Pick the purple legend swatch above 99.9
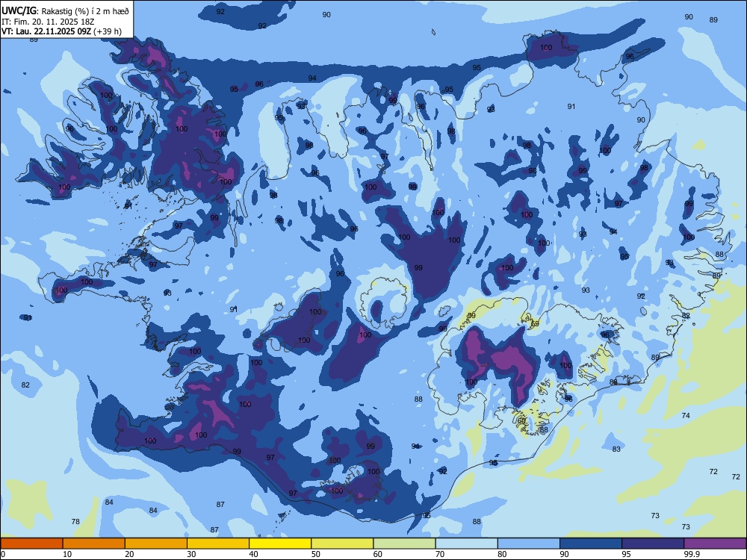 point(715,544)
